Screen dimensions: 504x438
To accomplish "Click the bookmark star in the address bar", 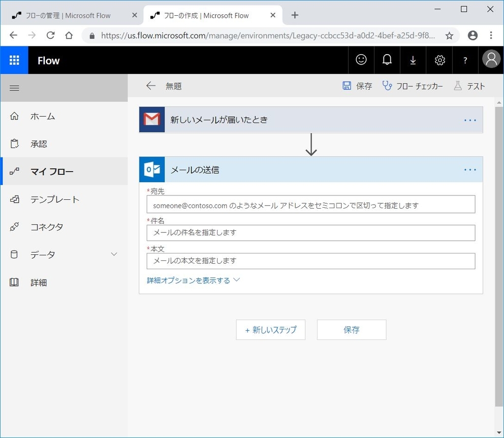I will 449,35.
